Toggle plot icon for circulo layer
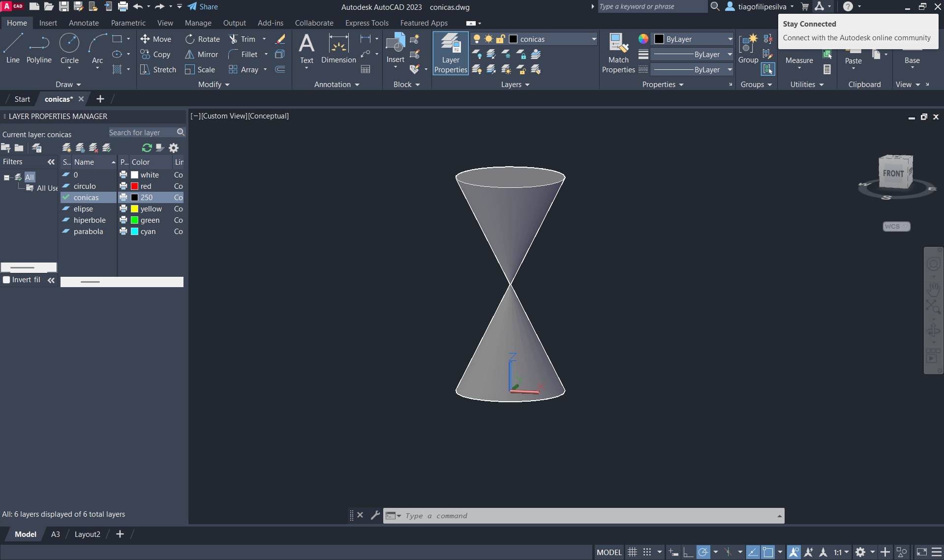Image resolution: width=944 pixels, height=560 pixels. tap(123, 186)
